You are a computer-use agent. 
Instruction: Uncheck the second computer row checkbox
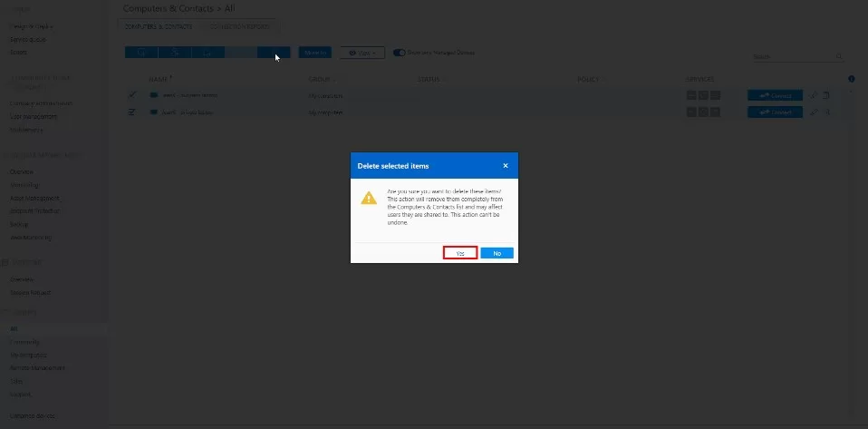[132, 112]
